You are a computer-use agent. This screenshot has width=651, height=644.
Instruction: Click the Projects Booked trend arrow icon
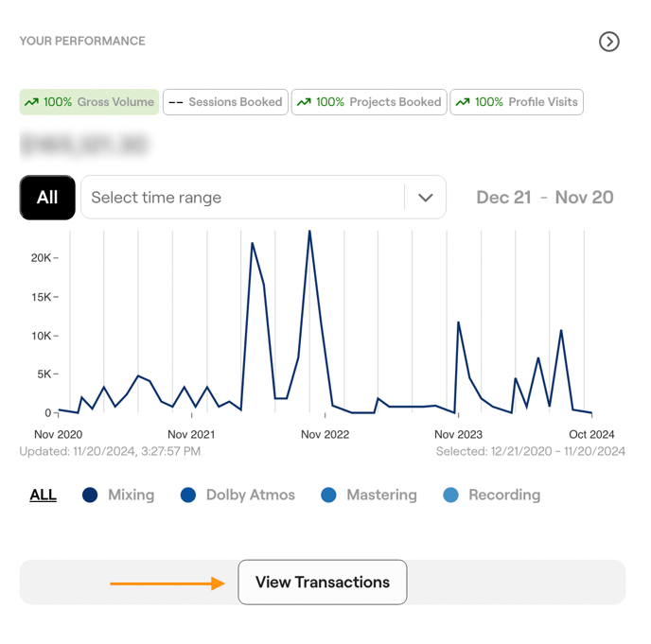(304, 102)
